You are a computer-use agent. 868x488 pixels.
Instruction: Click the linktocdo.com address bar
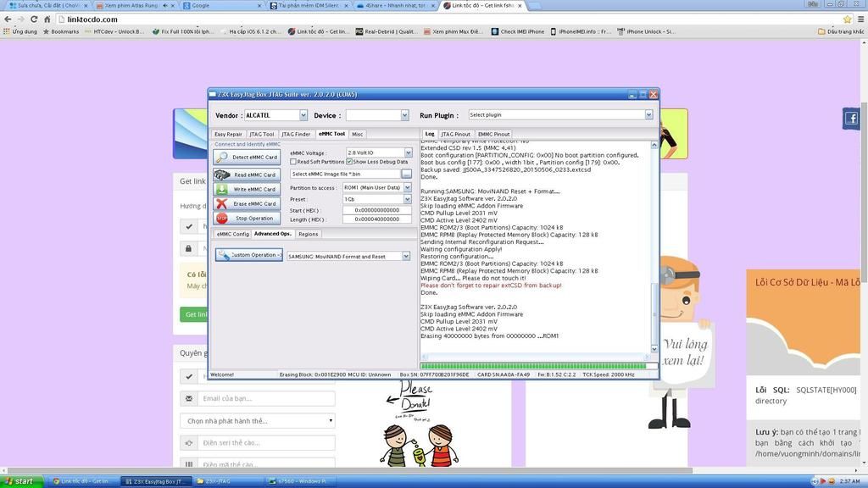tap(448, 19)
